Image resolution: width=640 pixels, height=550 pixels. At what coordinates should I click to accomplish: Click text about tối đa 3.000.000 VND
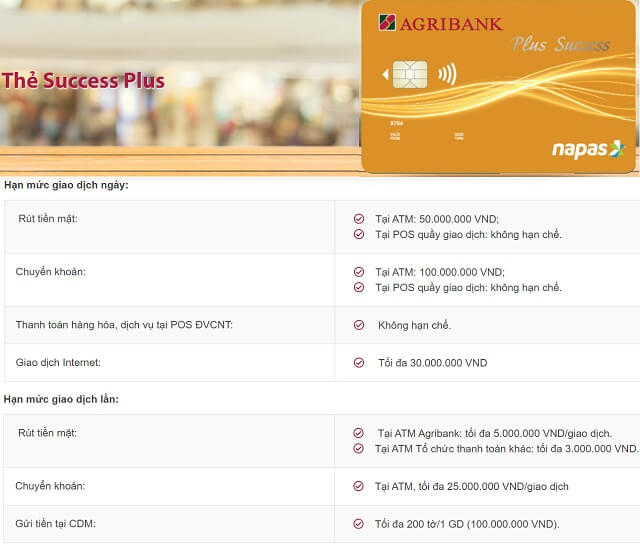(x=507, y=449)
